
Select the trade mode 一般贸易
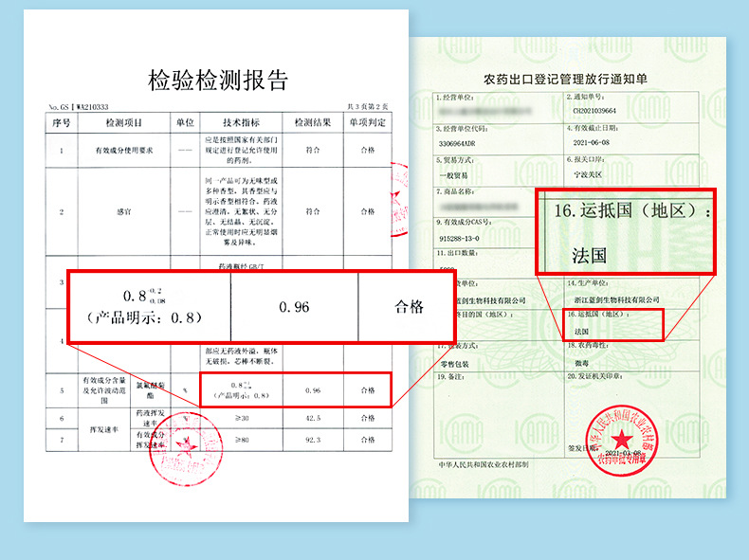coord(453,175)
